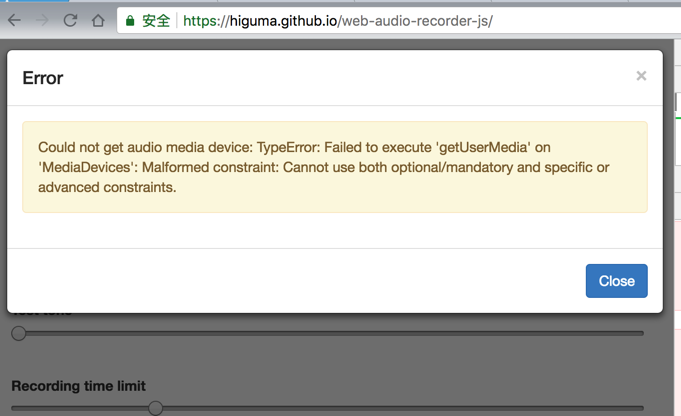Click the green padlock security icon
681x416 pixels.
click(130, 20)
